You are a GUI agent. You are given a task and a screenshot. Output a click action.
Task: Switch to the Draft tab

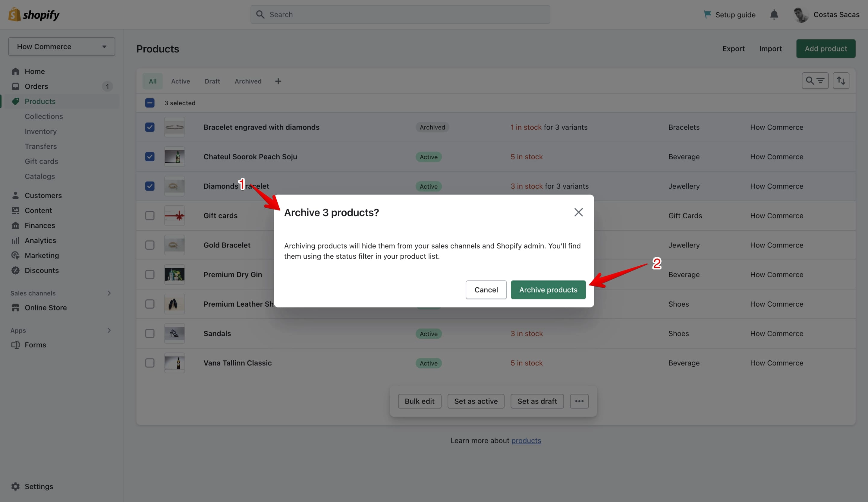point(212,81)
